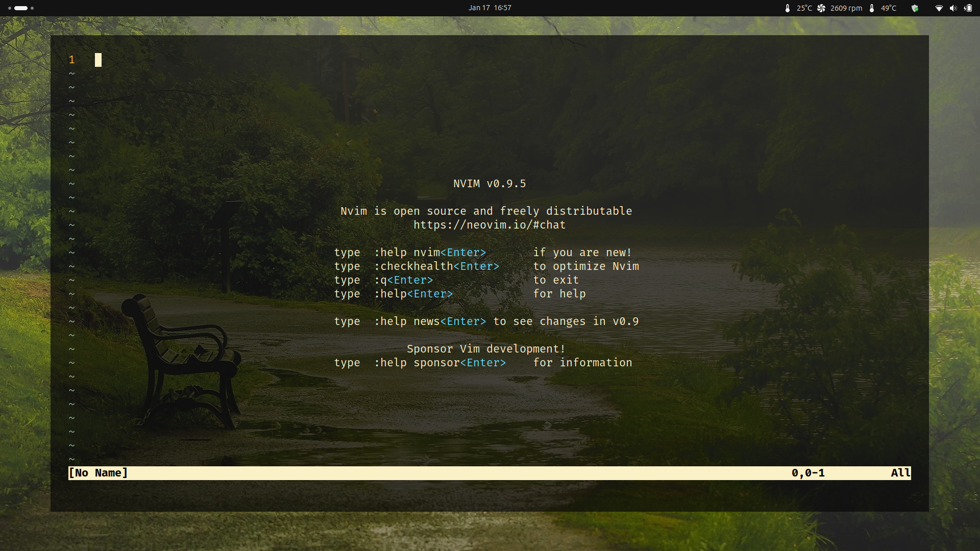Click the battery charging icon

pos(968,8)
